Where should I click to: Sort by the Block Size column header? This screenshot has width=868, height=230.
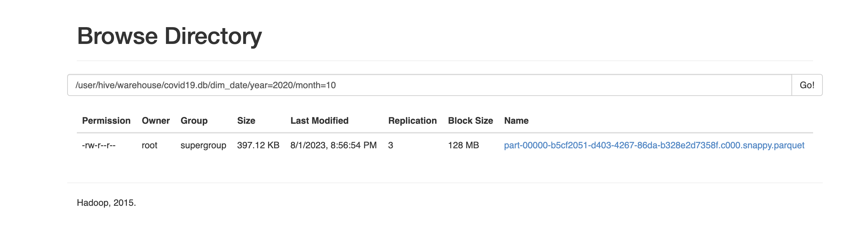coord(470,121)
